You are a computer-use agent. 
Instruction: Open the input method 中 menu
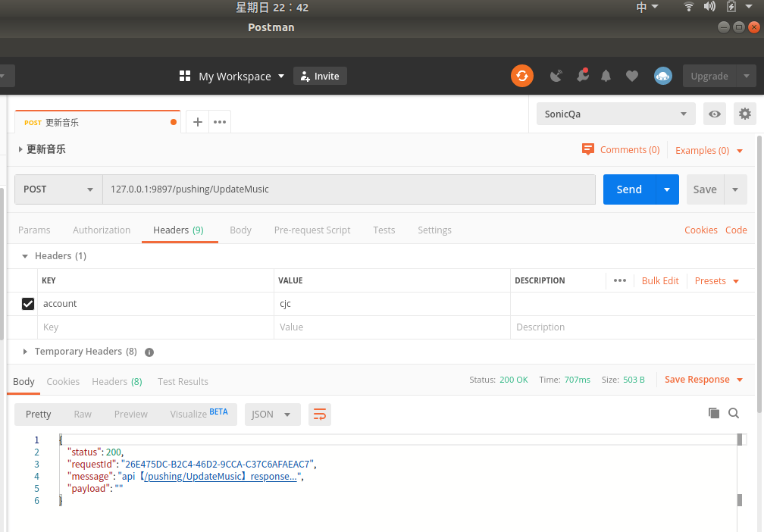647,7
